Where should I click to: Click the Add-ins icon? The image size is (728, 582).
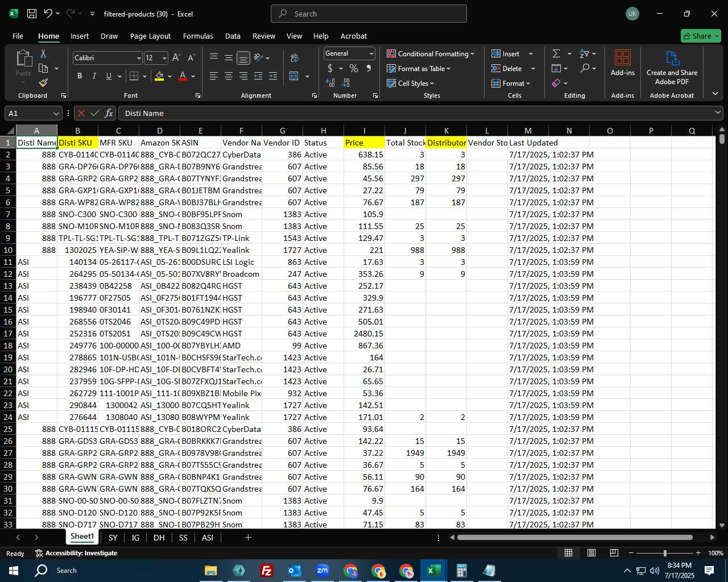tap(623, 62)
